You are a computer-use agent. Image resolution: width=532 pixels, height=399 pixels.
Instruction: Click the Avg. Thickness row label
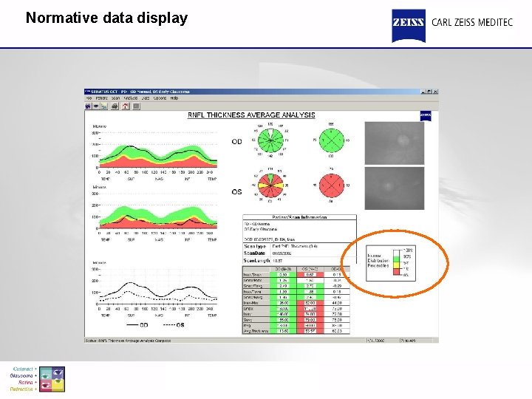coord(256,331)
